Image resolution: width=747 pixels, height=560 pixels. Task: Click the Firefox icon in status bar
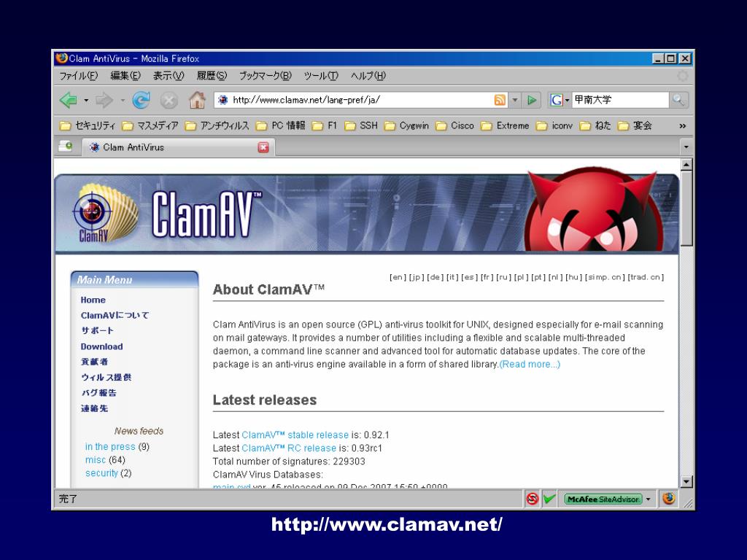pyautogui.click(x=669, y=499)
